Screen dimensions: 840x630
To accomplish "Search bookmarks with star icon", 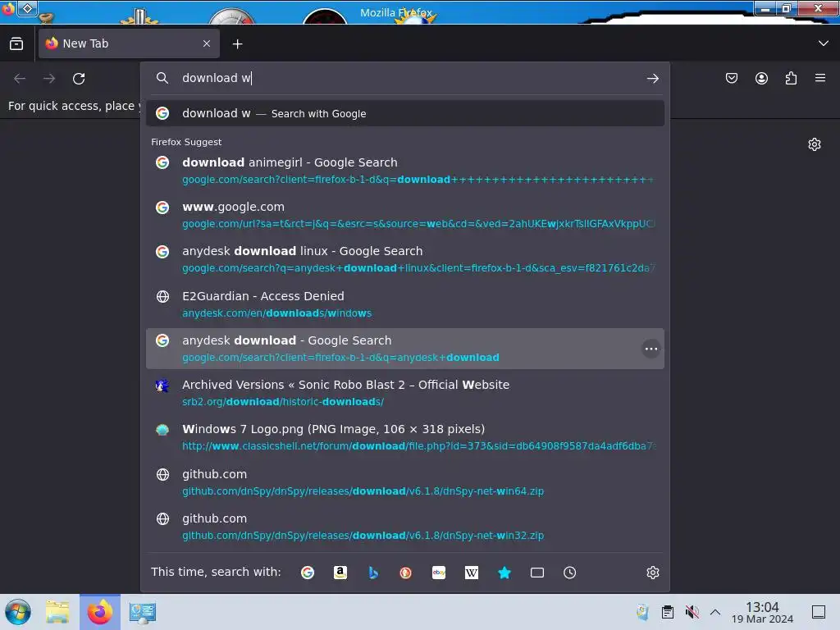I will (504, 573).
